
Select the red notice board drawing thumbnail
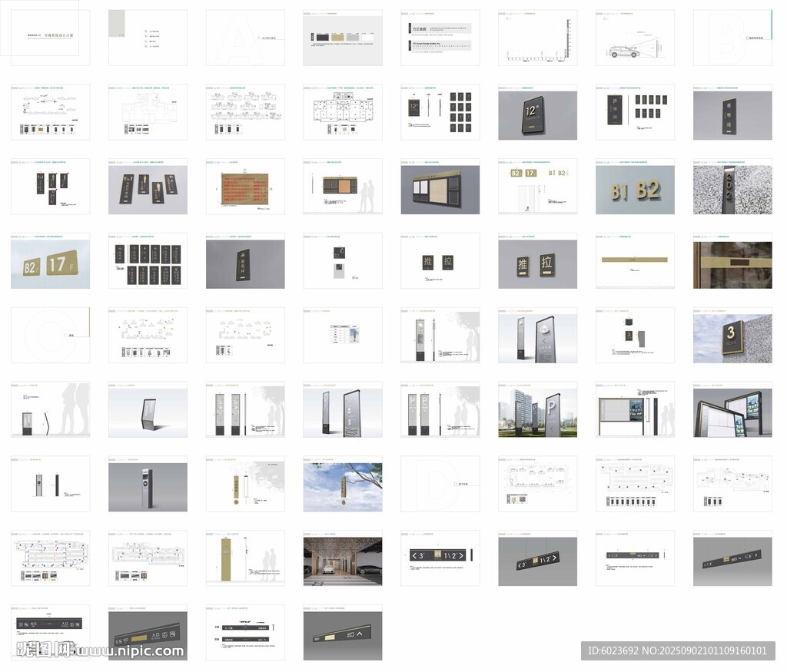pyautogui.click(x=245, y=187)
